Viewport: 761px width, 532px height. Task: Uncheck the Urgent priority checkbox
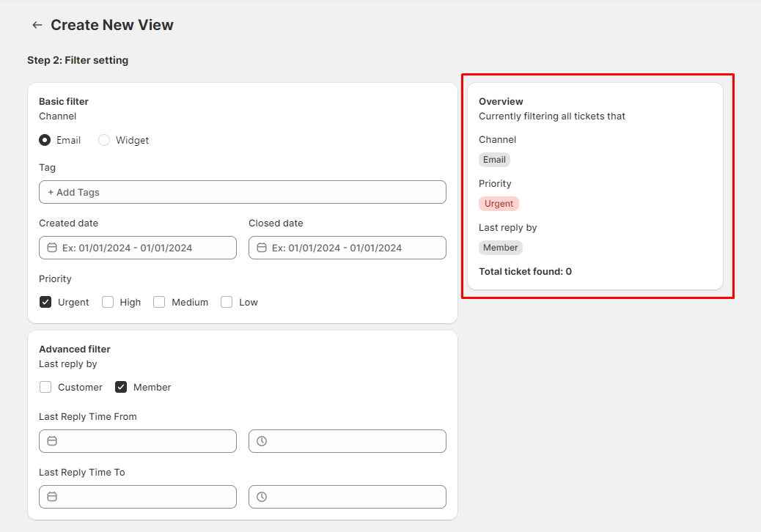point(45,302)
